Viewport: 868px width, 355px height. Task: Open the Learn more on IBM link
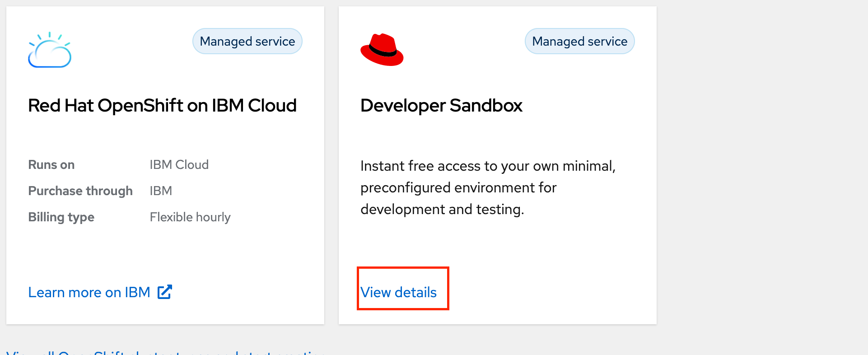[89, 293]
